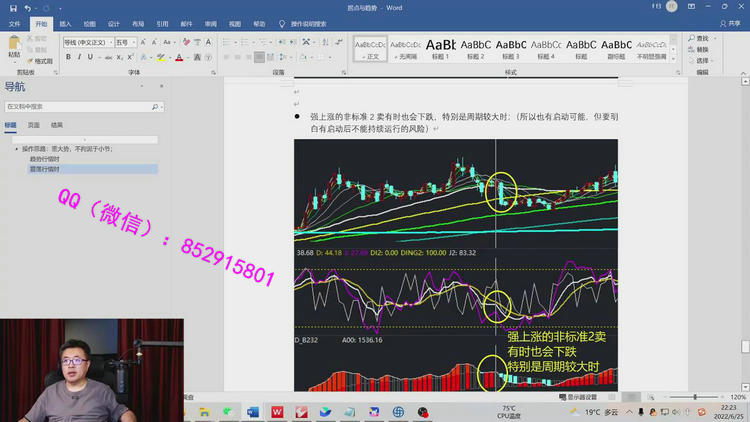Click the Save icon in quick access toolbar

13,7
